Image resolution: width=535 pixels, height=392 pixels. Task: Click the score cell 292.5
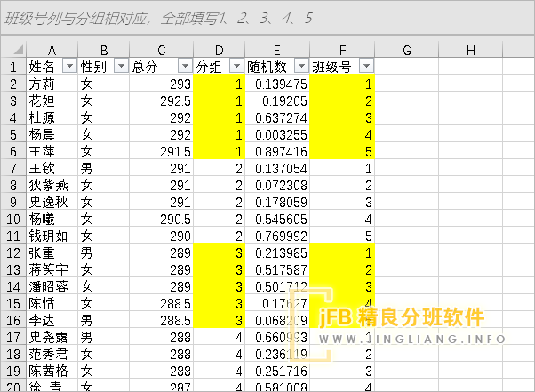click(162, 100)
